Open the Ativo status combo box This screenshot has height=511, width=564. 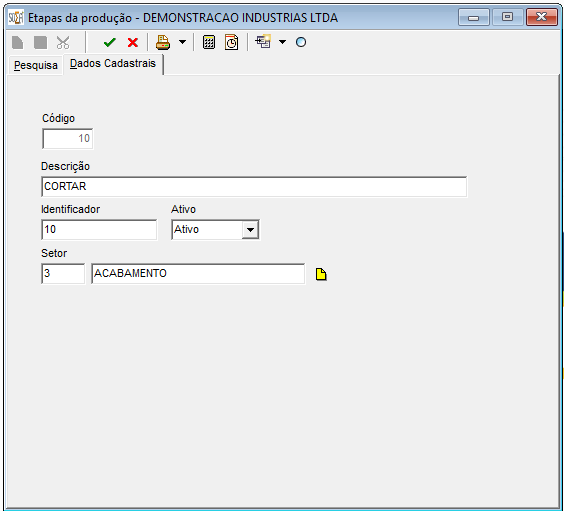tap(215, 229)
